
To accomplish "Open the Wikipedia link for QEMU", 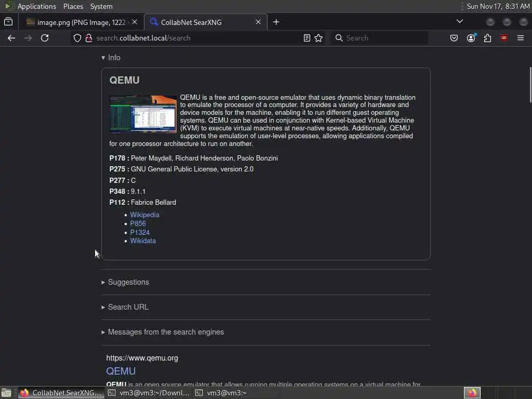I will (x=144, y=215).
